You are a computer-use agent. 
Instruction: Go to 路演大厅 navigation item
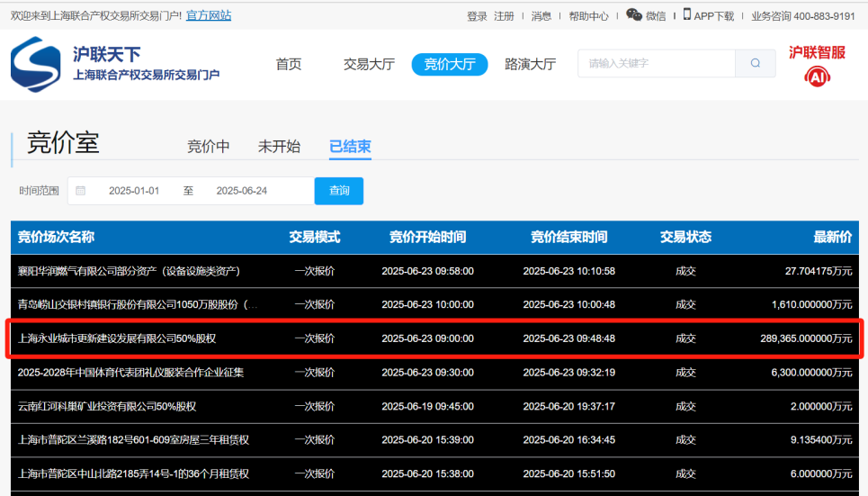tap(530, 64)
